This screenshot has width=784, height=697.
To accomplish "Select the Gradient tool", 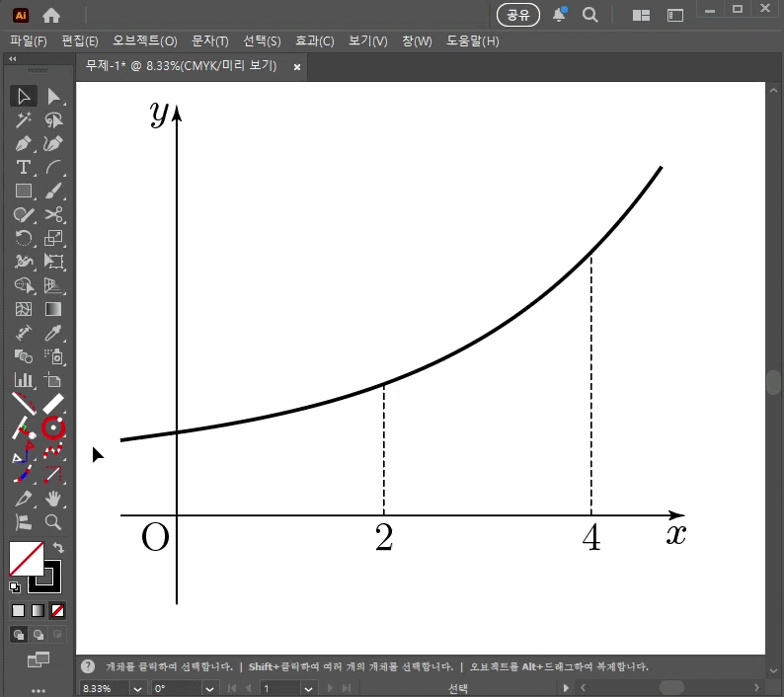I will (x=53, y=309).
